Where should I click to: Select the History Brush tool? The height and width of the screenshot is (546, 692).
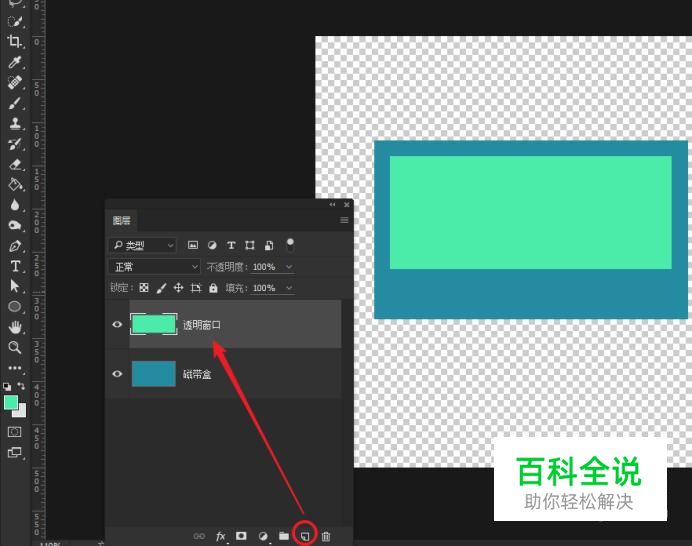pyautogui.click(x=15, y=143)
